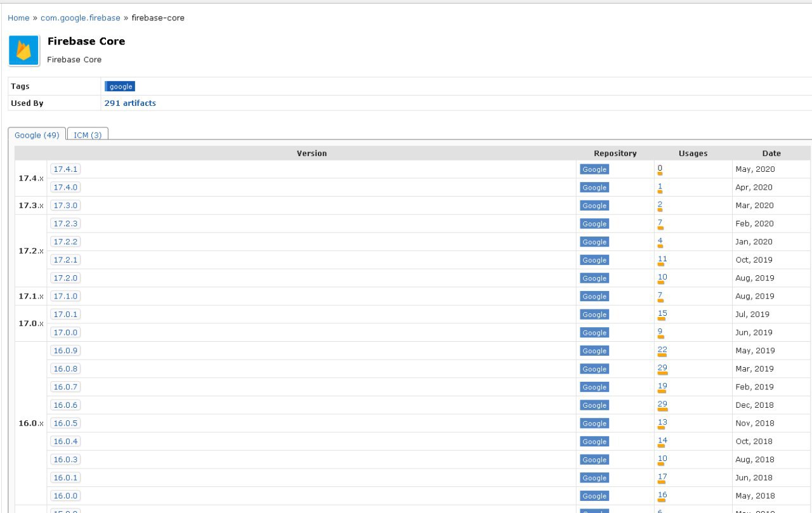This screenshot has height=513, width=812.
Task: Open usages count 13 for version 16.0.5
Action: point(662,423)
